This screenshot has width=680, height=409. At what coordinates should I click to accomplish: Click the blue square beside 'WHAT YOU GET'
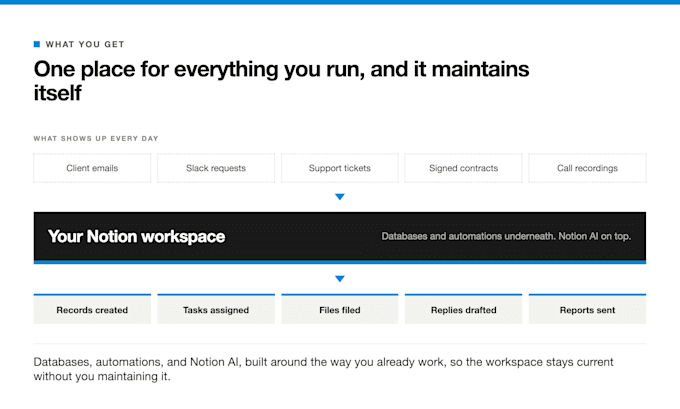point(37,44)
